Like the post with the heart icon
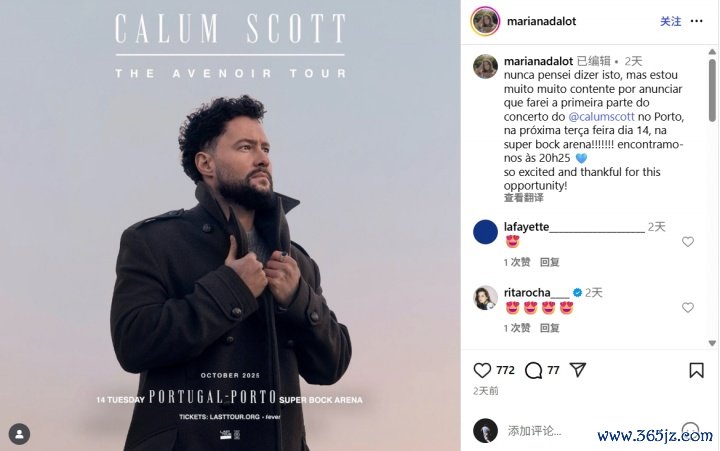720x451 pixels. point(482,370)
